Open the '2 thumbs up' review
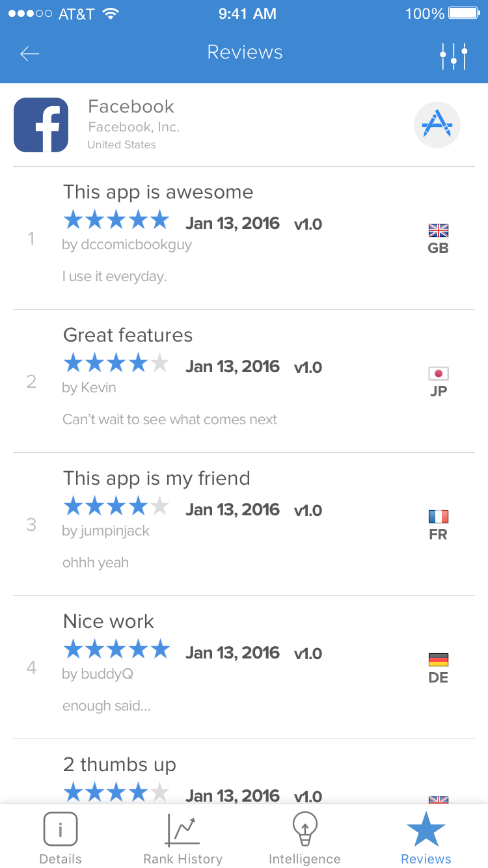488x868 pixels. click(x=120, y=765)
